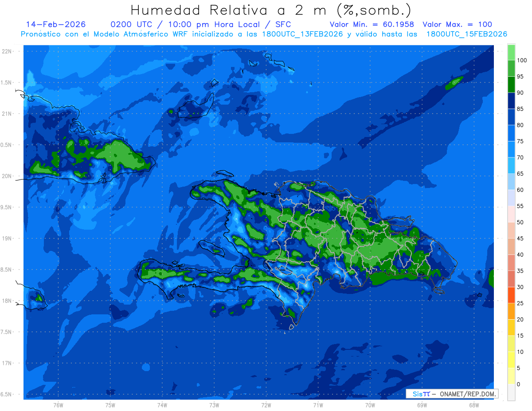Click the legend scale label '95'

[520, 77]
